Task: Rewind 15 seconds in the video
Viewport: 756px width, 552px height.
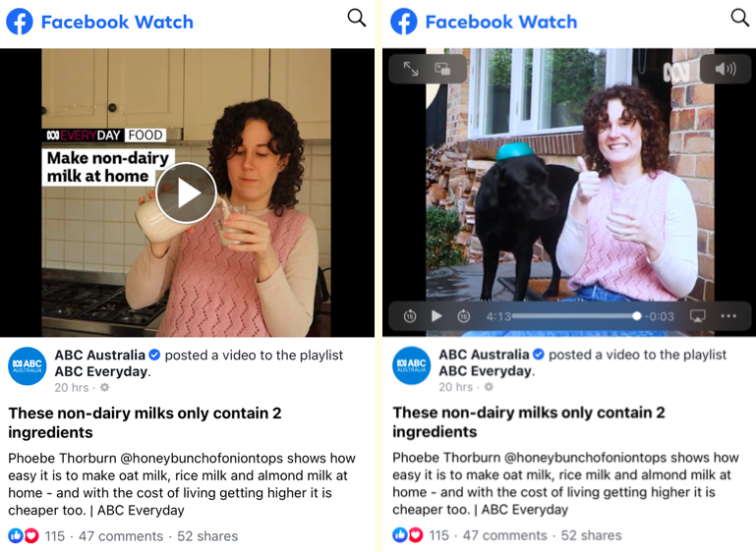Action: pos(410,316)
